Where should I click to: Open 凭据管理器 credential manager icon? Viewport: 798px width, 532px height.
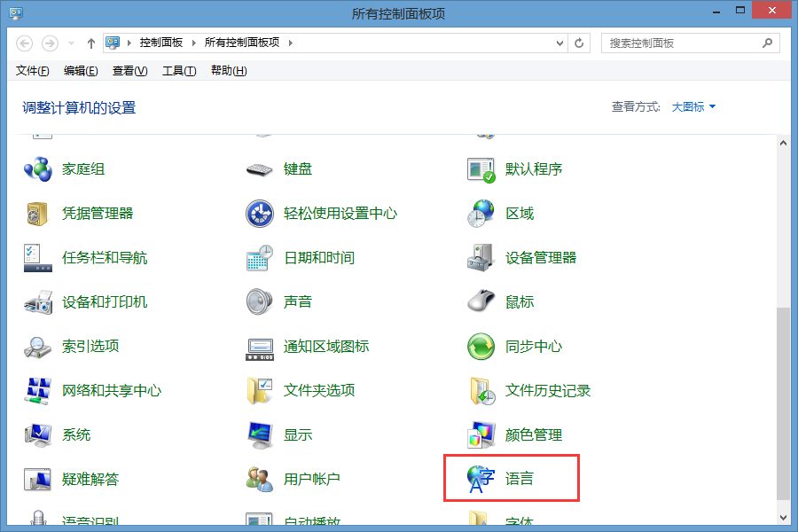(38, 214)
